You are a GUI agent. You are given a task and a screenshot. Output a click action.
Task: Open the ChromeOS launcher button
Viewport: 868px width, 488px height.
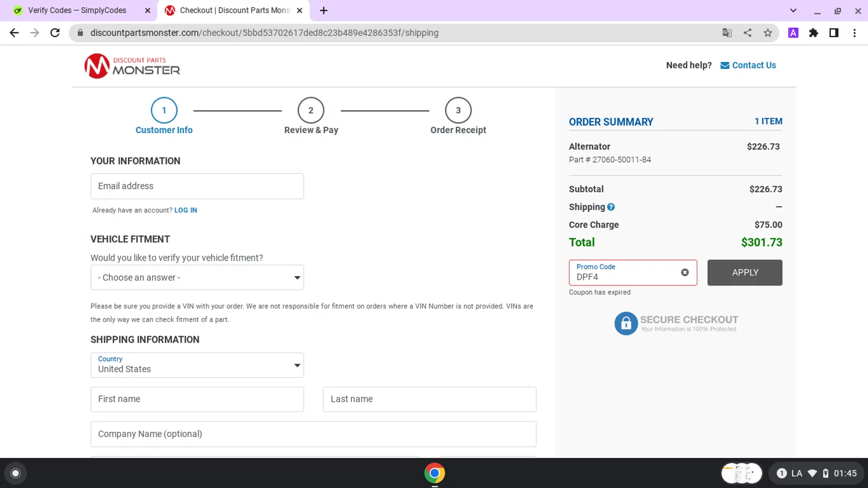16,473
